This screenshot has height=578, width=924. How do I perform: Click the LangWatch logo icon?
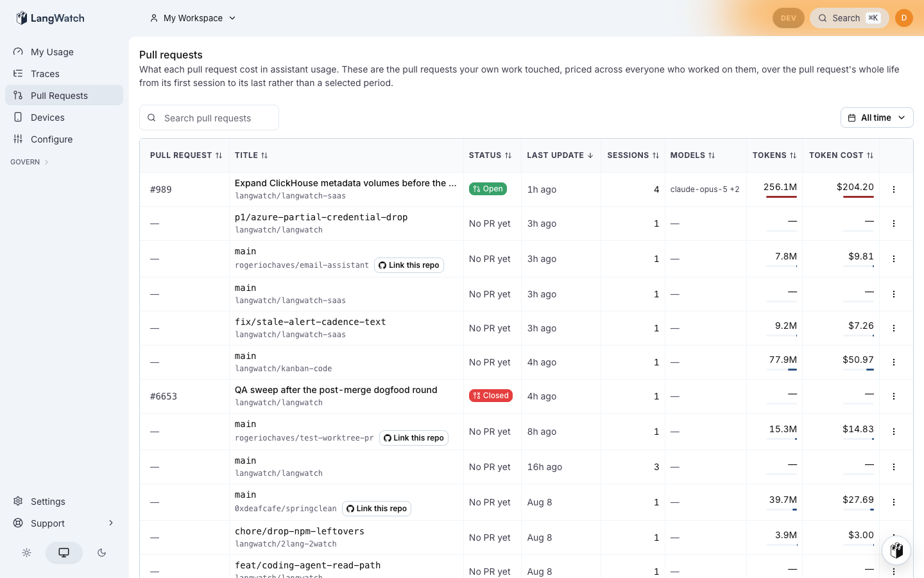(x=22, y=18)
